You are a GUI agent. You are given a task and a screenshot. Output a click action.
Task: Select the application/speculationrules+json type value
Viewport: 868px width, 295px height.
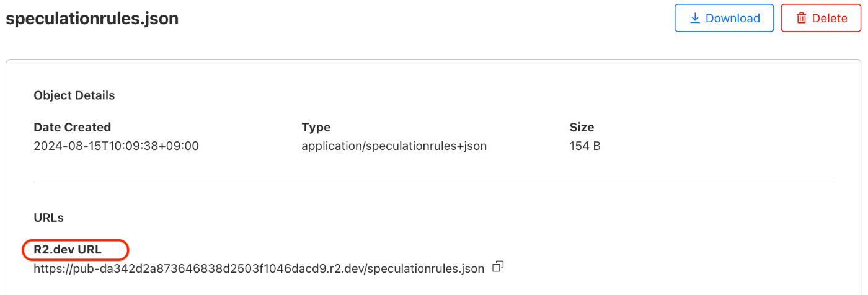pyautogui.click(x=394, y=146)
